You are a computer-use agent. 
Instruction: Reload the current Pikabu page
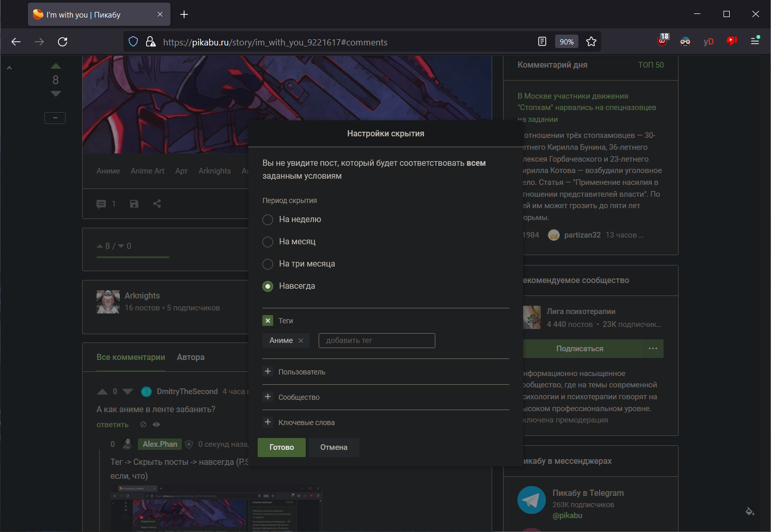[62, 42]
